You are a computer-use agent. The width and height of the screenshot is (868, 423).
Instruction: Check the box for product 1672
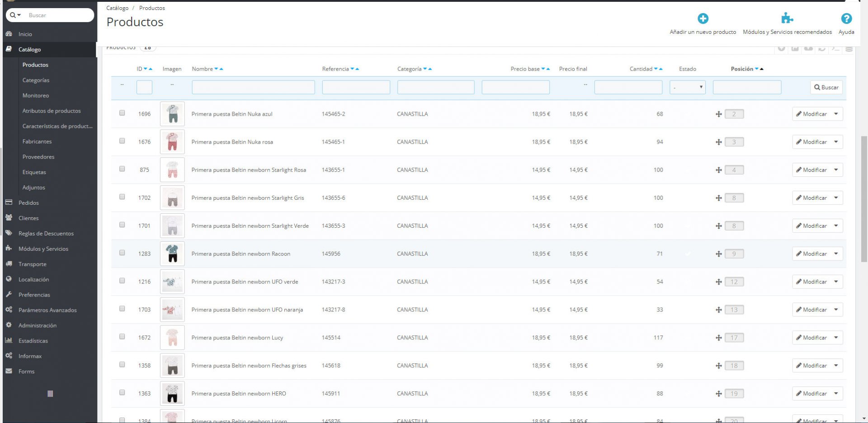[122, 337]
